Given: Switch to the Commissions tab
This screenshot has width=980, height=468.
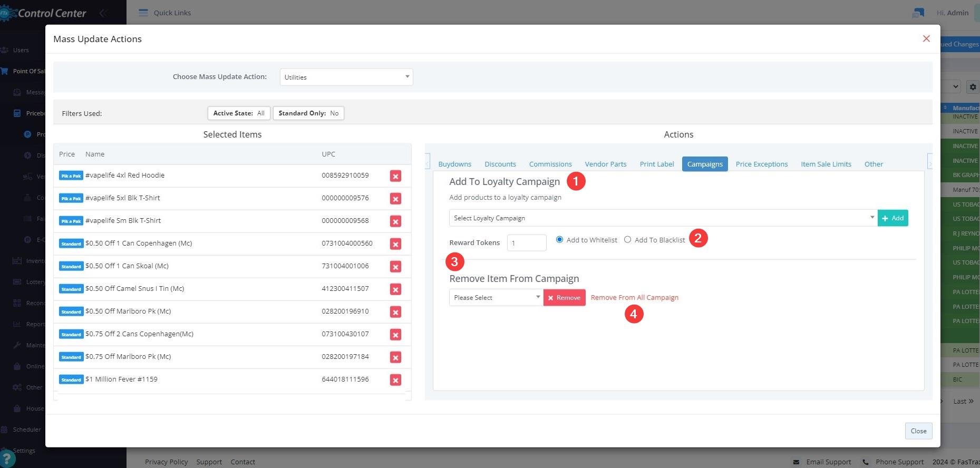Looking at the screenshot, I should [550, 164].
